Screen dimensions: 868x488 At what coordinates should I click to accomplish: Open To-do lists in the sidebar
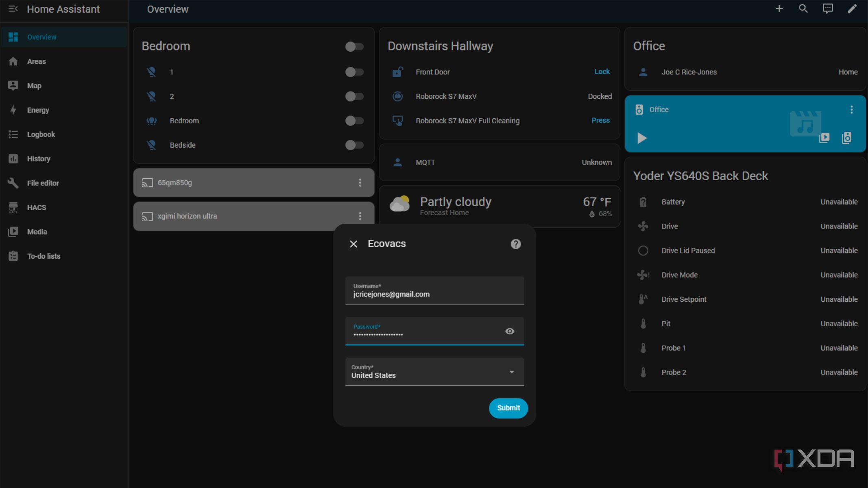[x=64, y=256]
